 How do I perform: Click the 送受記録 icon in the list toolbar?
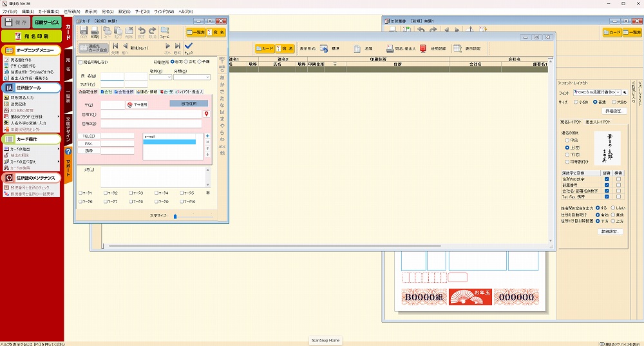click(422, 48)
